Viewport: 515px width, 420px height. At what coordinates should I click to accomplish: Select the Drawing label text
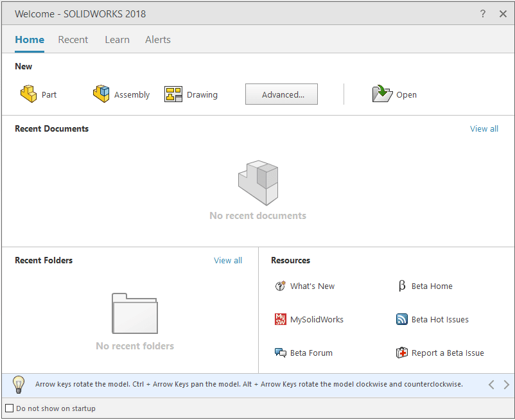pos(202,95)
